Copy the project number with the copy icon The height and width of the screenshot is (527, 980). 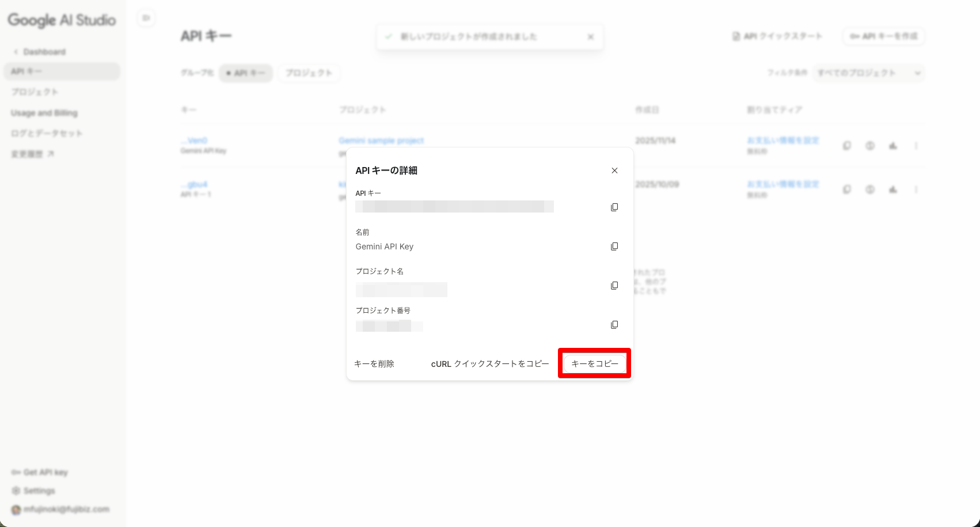click(x=614, y=324)
